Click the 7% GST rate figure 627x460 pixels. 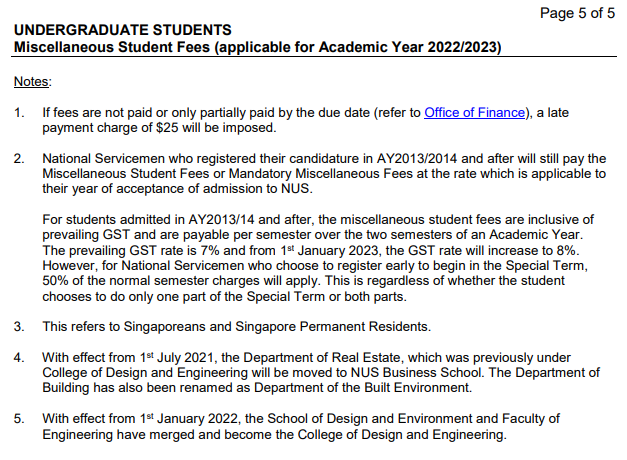pos(210,250)
